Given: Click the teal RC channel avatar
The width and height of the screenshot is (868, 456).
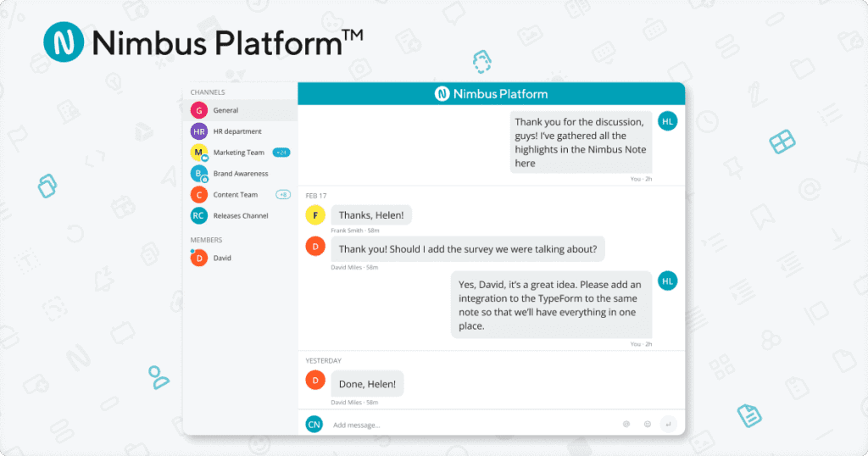Looking at the screenshot, I should tap(198, 215).
